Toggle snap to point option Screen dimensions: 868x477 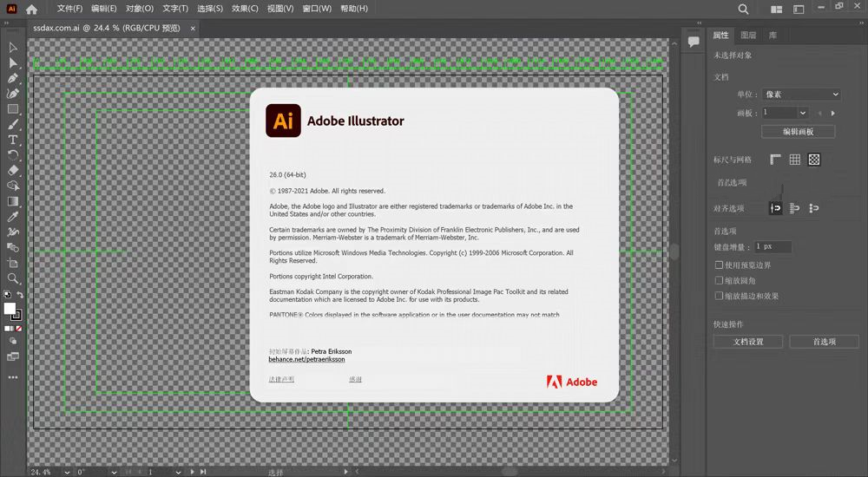[x=775, y=208]
